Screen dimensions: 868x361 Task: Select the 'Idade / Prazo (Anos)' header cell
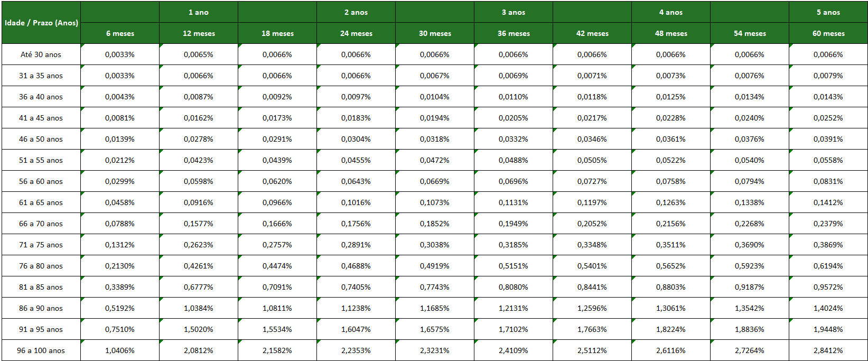(x=41, y=23)
